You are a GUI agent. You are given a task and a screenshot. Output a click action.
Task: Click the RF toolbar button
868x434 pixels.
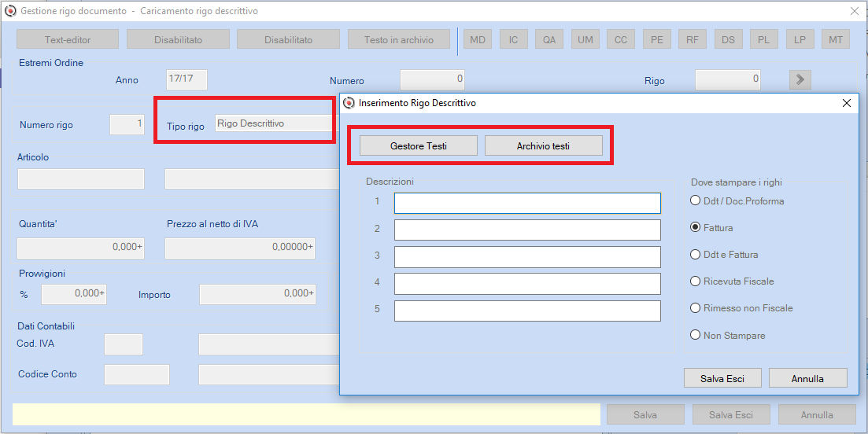pos(693,39)
